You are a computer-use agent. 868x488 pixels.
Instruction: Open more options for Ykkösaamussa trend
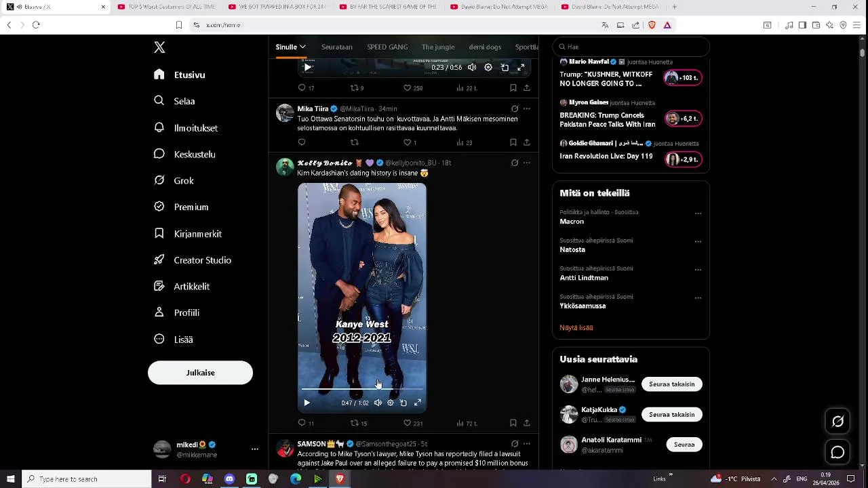[698, 298]
